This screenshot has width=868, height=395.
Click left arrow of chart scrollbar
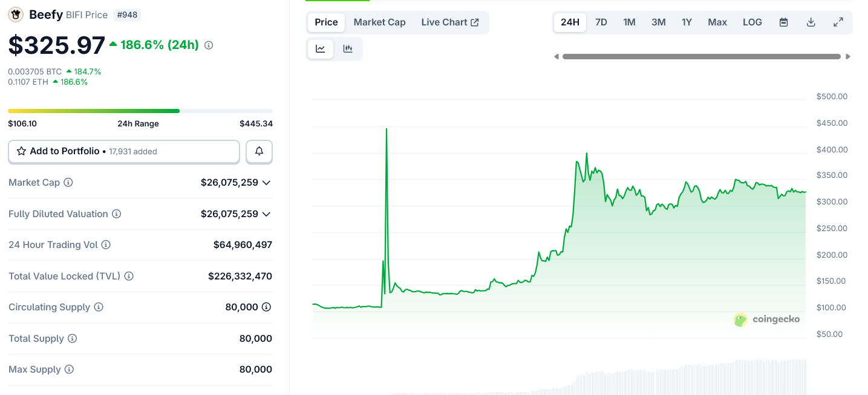point(556,57)
